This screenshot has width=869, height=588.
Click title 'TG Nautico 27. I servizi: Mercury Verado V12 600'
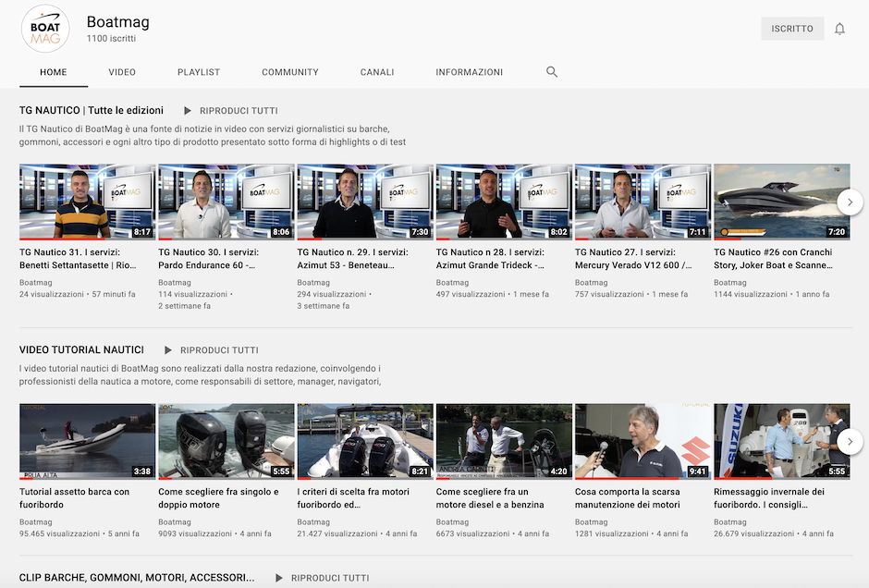point(633,259)
